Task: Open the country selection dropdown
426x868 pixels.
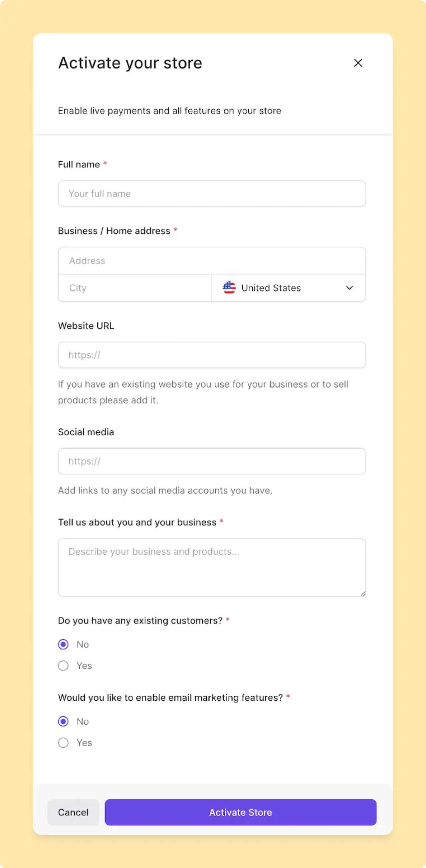Action: (x=289, y=288)
